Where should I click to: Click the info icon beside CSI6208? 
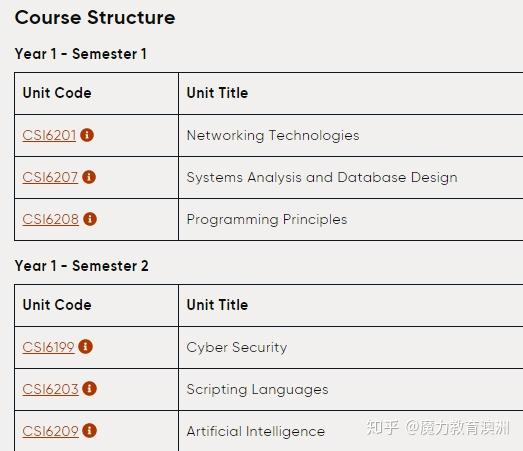click(90, 219)
